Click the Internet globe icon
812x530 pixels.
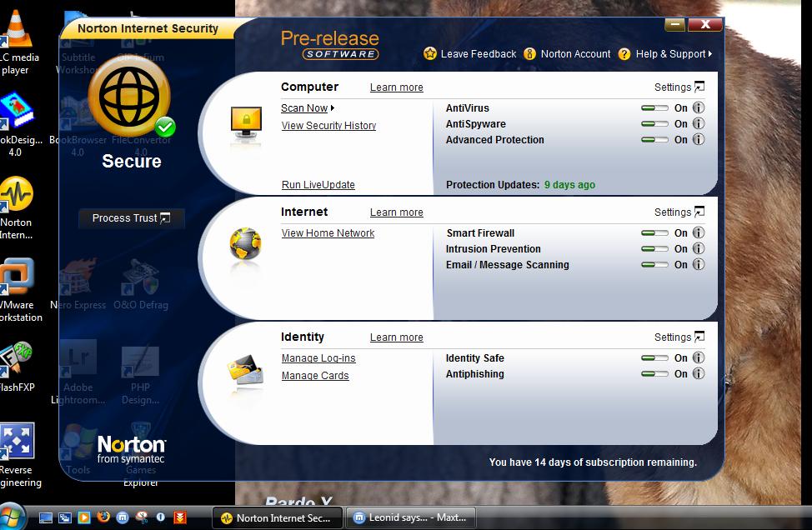(245, 243)
